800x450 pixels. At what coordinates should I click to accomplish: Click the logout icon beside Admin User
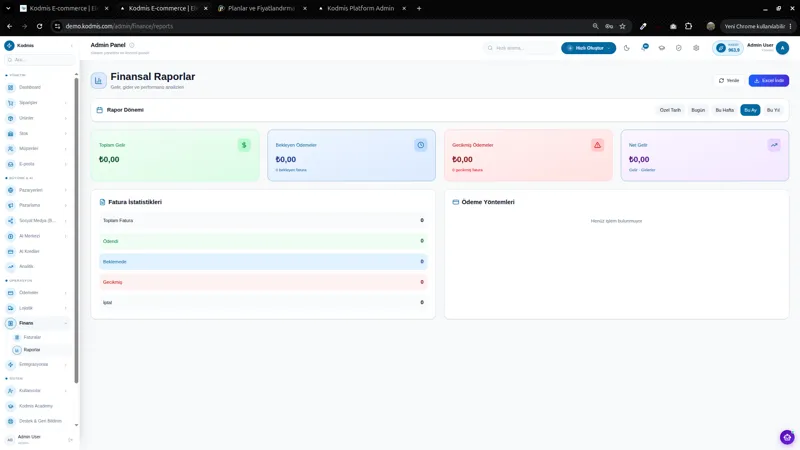tap(70, 440)
